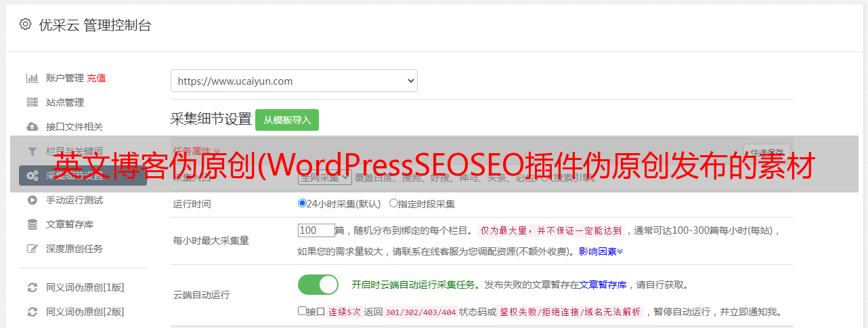Click the edit icon for 深度原创任务
Viewport: 868px width, 328px height.
pos(32,249)
